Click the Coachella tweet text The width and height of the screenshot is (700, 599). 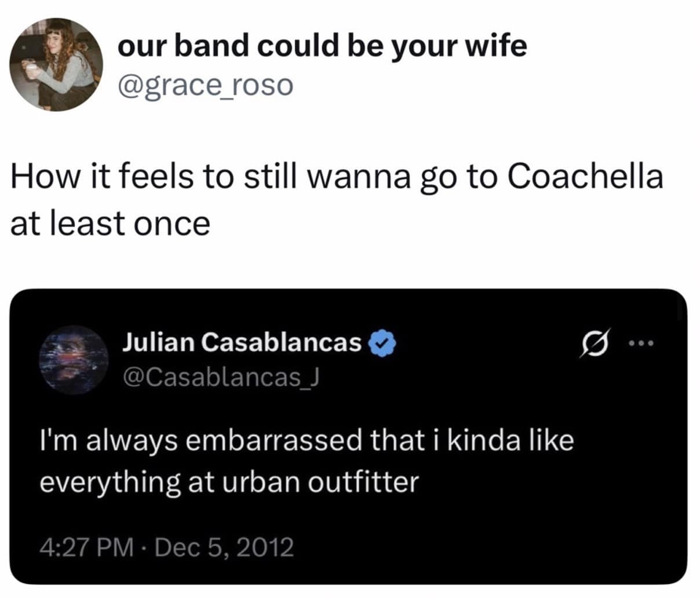(336, 197)
